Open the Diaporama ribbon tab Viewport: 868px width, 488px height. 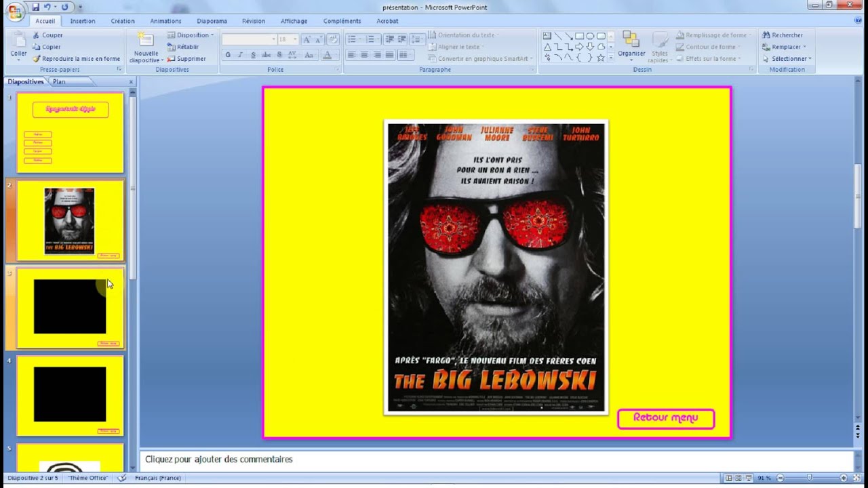212,21
